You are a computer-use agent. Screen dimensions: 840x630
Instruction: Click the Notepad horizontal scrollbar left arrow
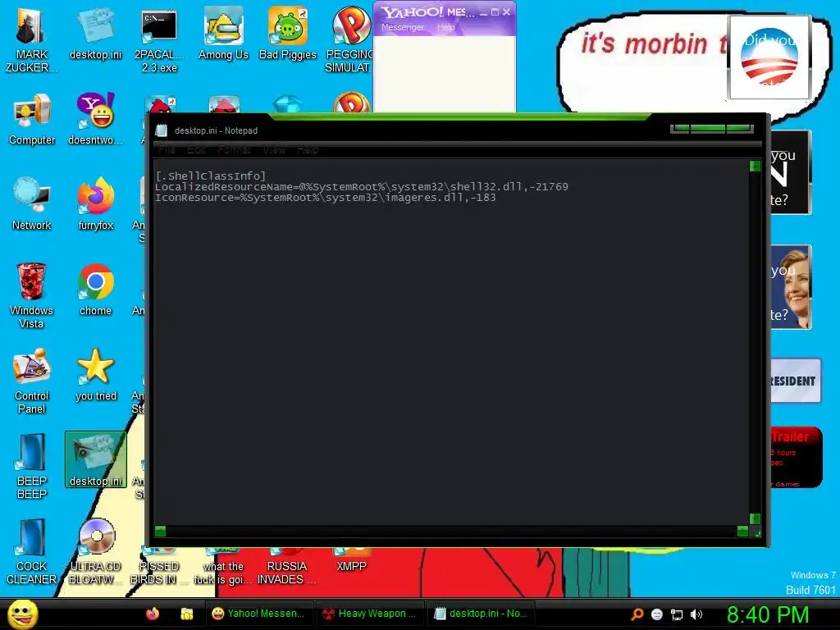click(x=160, y=531)
